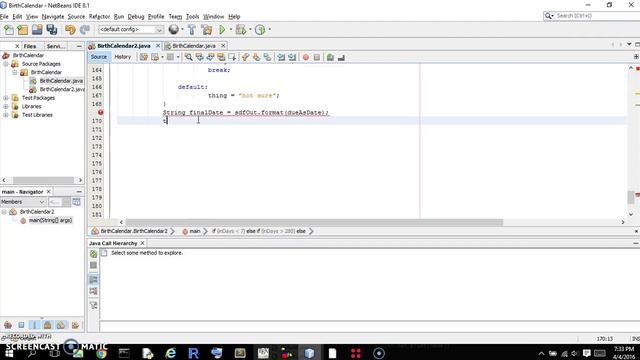Toggle Show Inherited Members in Navigator
640x360 pixels.
[x=8, y=325]
